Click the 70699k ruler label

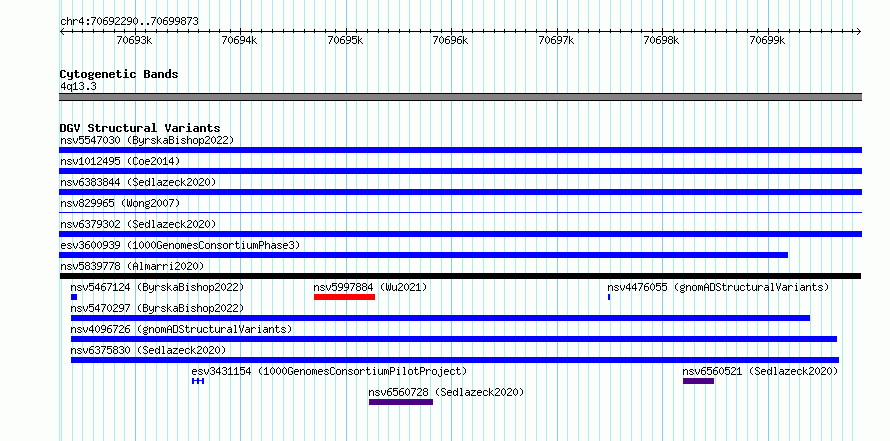767,40
